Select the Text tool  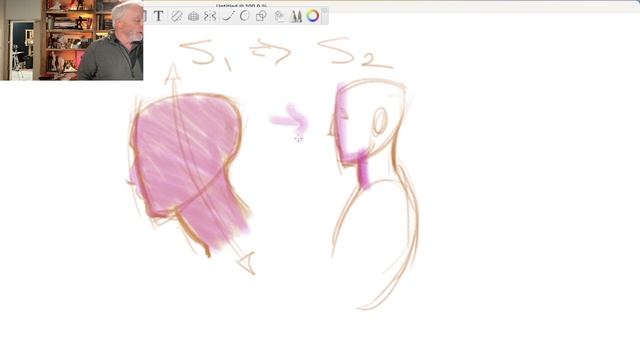coord(159,16)
